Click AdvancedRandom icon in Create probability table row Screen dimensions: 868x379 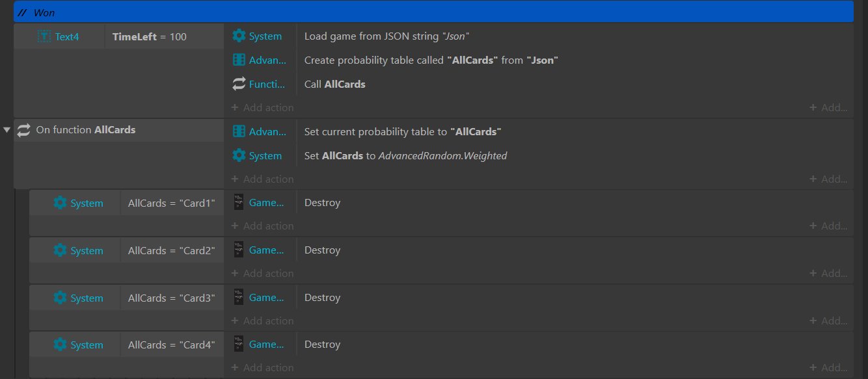239,60
